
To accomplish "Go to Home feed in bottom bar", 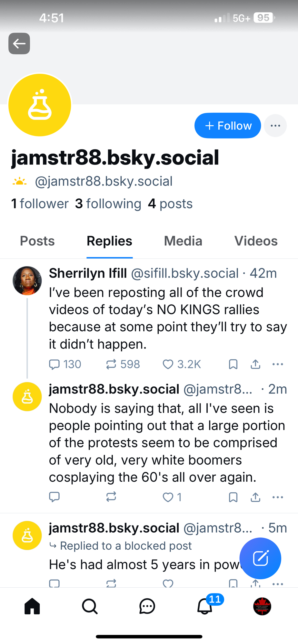I will [x=32, y=606].
